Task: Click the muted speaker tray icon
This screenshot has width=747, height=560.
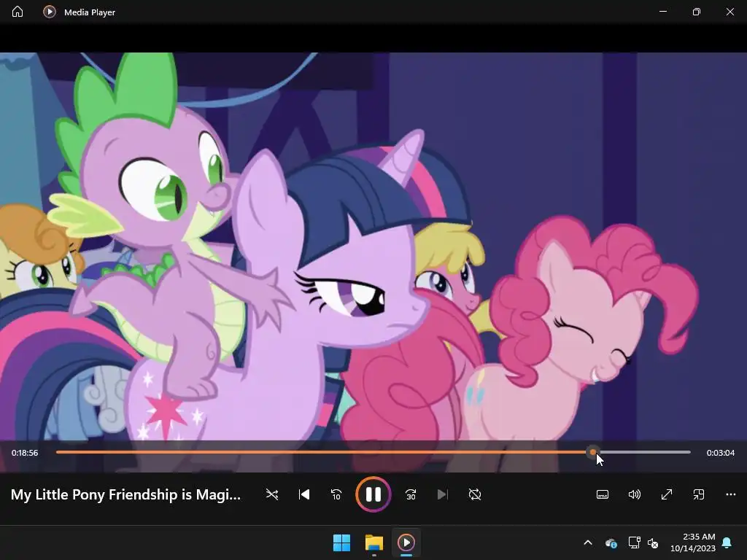Action: (653, 542)
